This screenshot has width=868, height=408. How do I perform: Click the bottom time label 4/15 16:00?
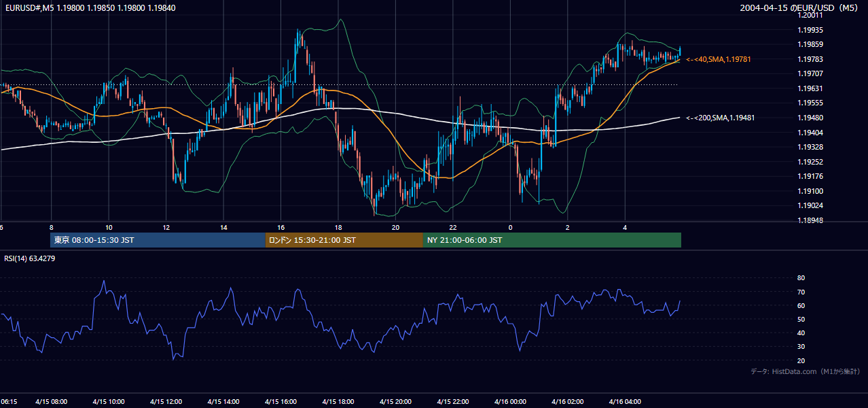click(x=281, y=402)
